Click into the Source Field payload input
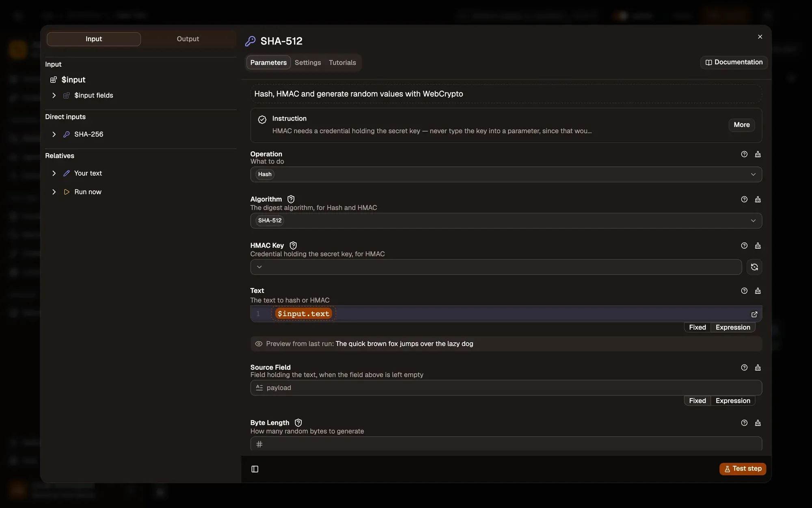The image size is (812, 508). tap(506, 388)
